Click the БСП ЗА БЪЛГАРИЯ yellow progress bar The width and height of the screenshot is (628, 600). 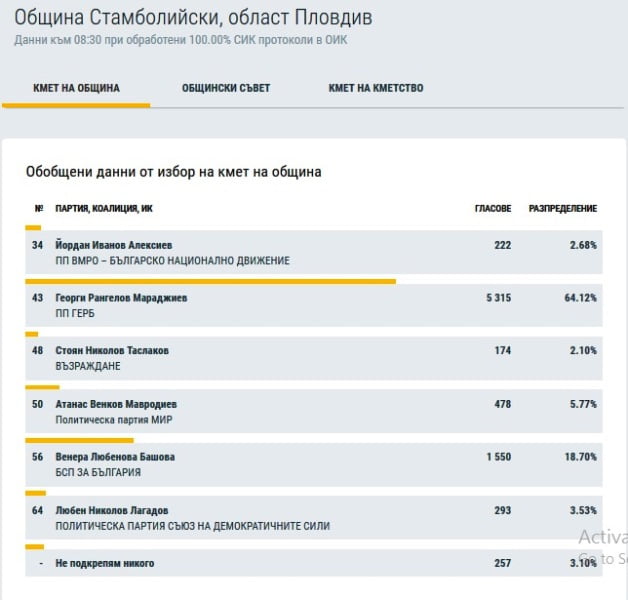[x=79, y=441]
